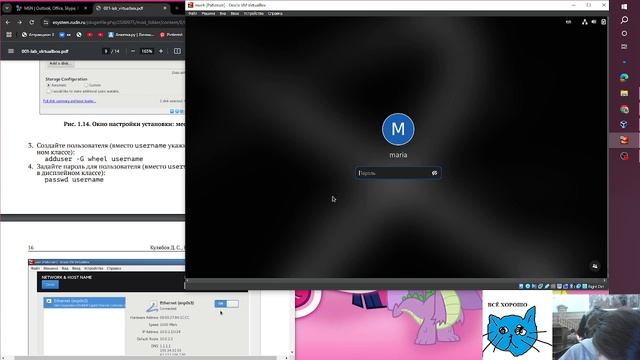Open site information icon in the address bar

tap(46, 22)
